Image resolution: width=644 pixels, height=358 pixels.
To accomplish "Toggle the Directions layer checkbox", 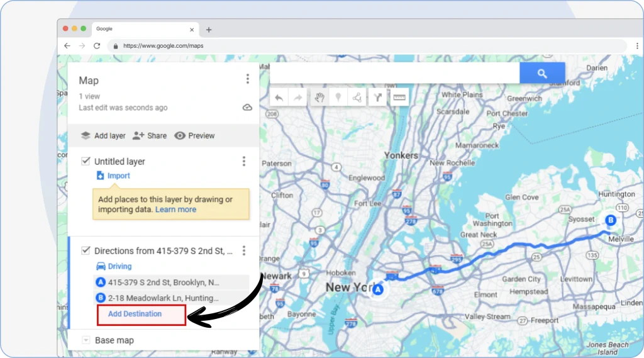I will click(x=86, y=250).
